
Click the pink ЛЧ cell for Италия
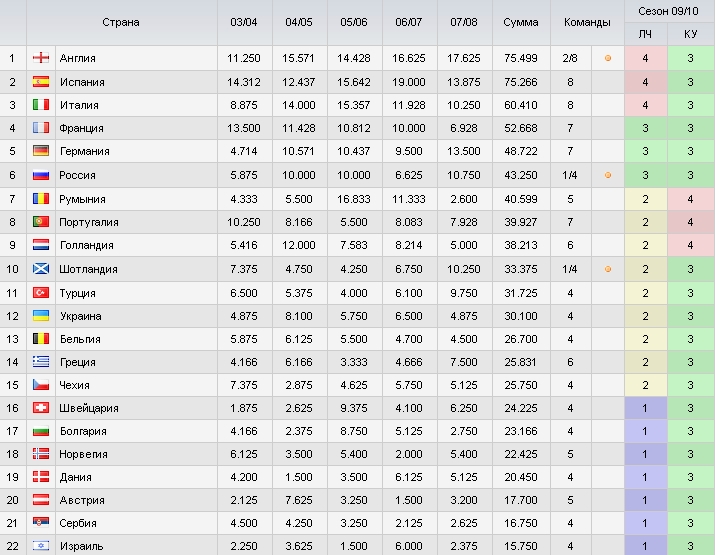click(x=645, y=105)
